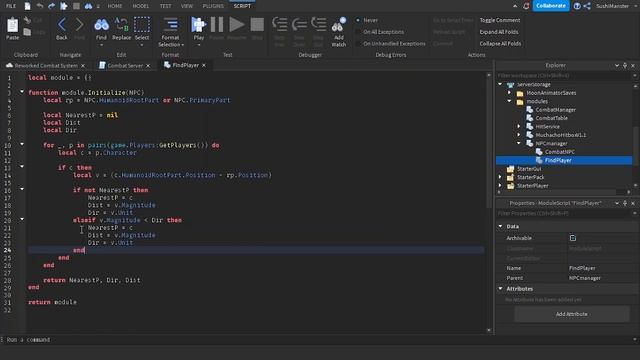This screenshot has height=360, width=640.
Task: Click the Resume triangle icon
Action: click(236, 24)
